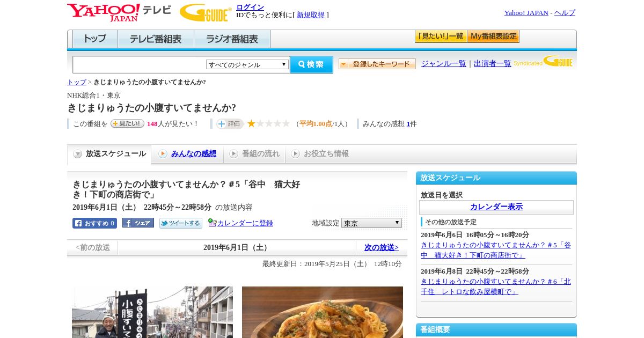Open the ＃5 谷中 猫大好き schedule link
The height and width of the screenshot is (338, 644).
tap(496, 250)
